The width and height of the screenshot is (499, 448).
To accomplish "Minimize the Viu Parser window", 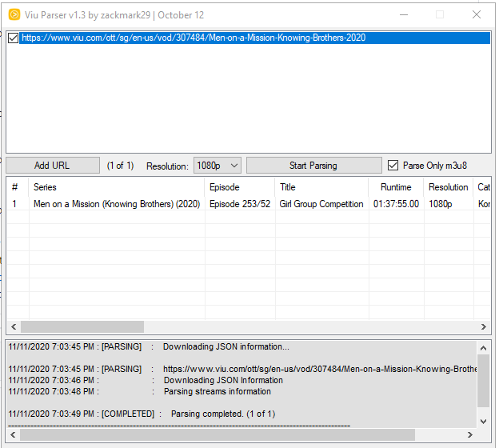I will (404, 14).
